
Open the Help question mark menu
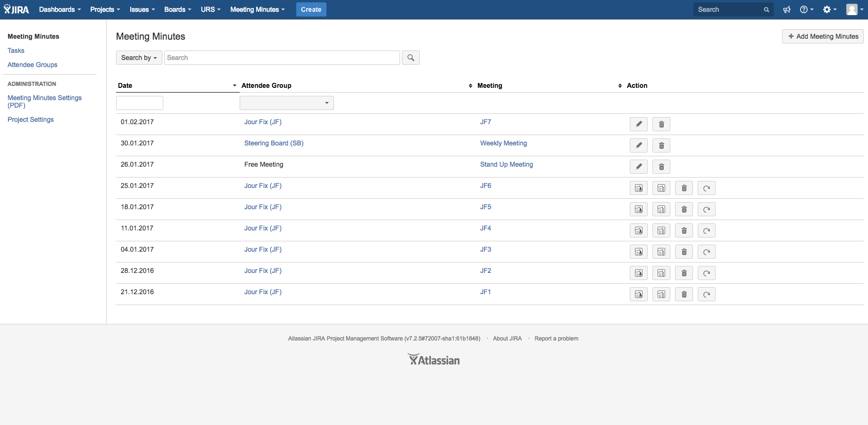coord(807,9)
